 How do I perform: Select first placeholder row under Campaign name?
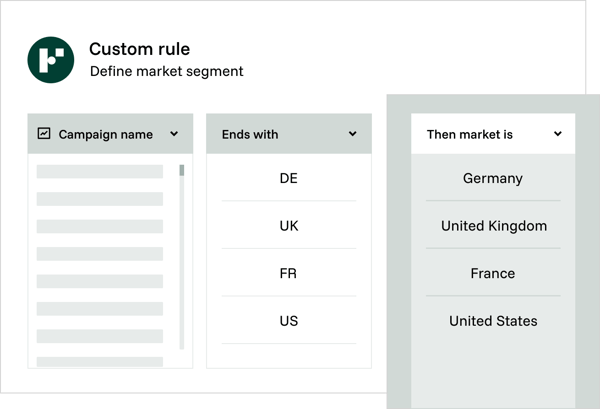point(99,172)
